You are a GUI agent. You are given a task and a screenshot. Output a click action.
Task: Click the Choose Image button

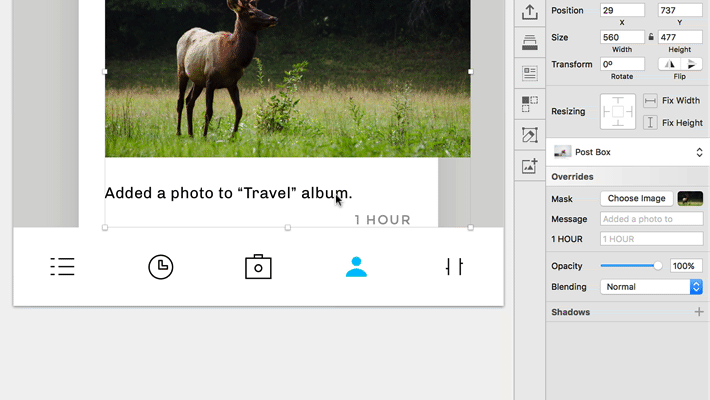point(636,199)
